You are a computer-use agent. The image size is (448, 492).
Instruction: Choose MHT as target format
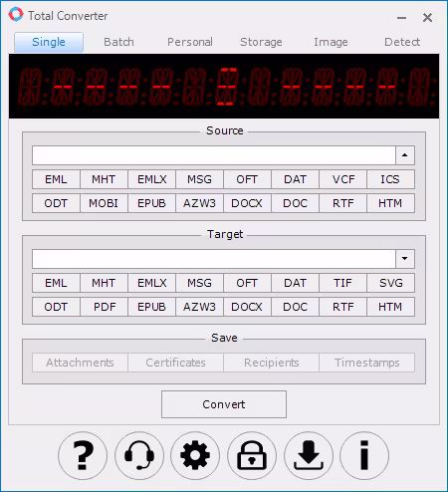[x=104, y=283]
